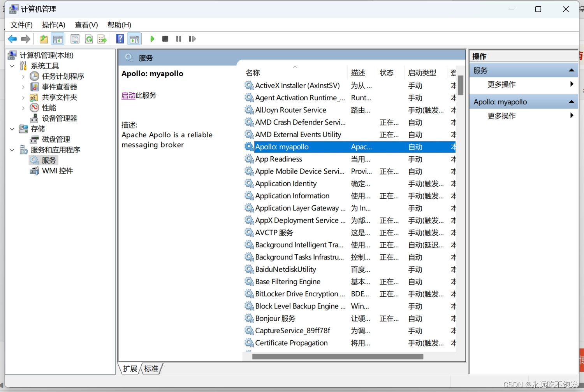Expand the 任务计划程序 tree node

23,76
